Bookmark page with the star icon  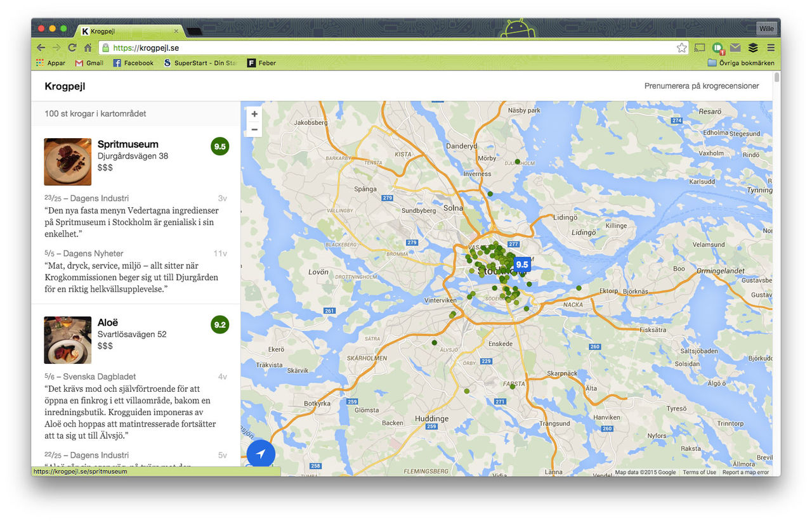(x=682, y=48)
